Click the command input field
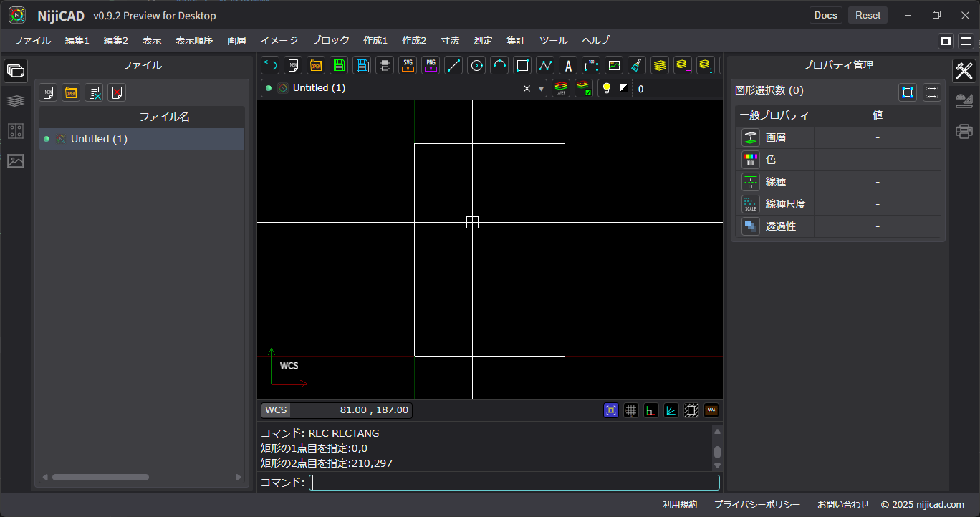The height and width of the screenshot is (517, 980). point(514,483)
